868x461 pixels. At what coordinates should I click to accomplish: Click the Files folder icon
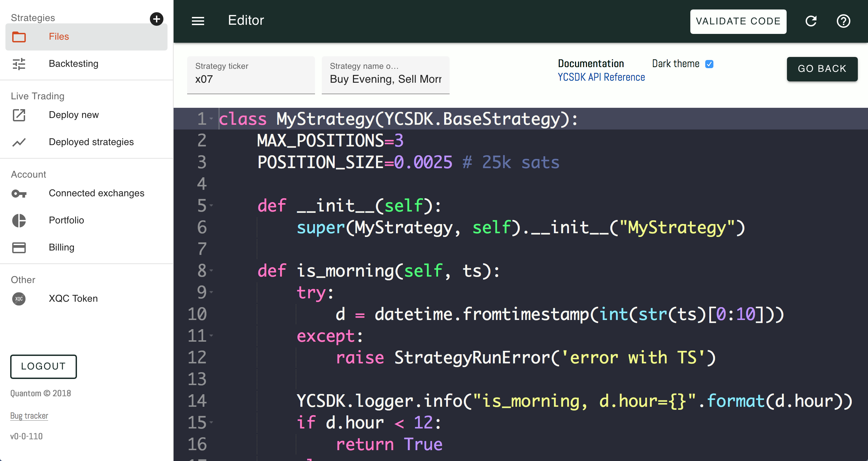[19, 37]
